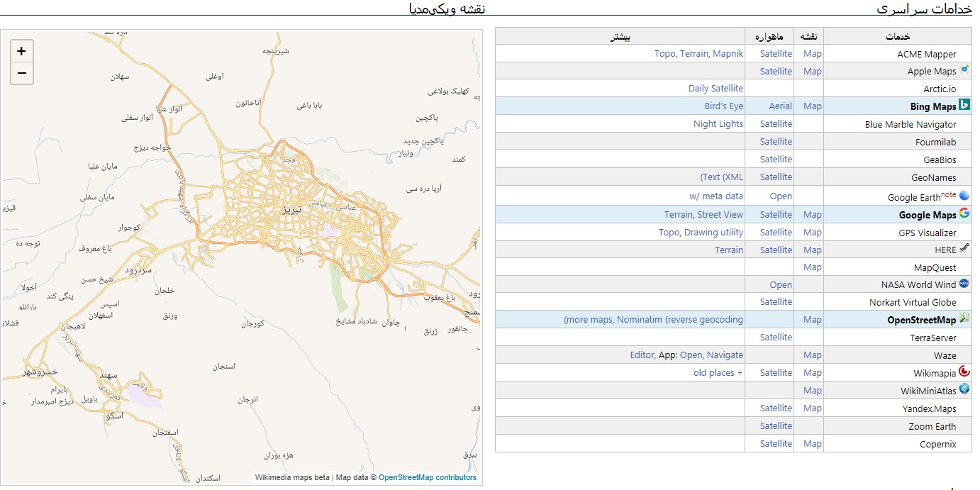Image resolution: width=980 pixels, height=490 pixels.
Task: Open GeoNames Text (XML) link
Action: 722,177
